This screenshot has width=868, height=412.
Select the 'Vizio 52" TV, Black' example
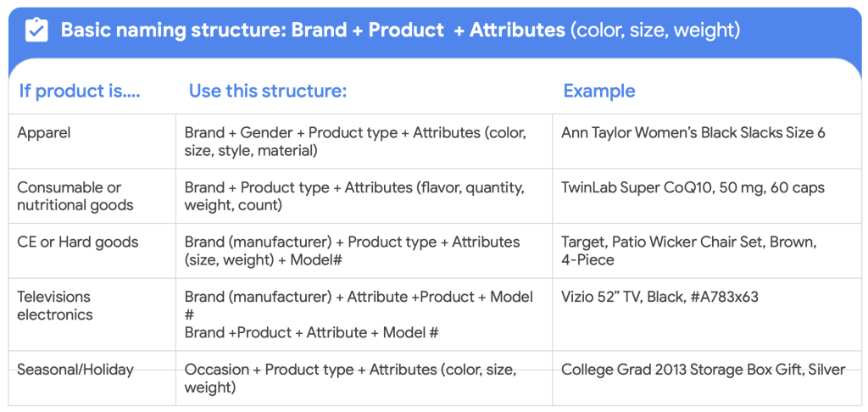point(659,297)
